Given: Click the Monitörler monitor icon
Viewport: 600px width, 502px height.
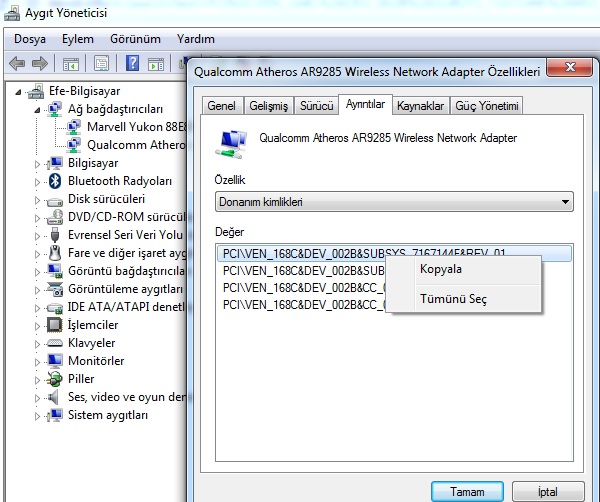Looking at the screenshot, I should (55, 360).
